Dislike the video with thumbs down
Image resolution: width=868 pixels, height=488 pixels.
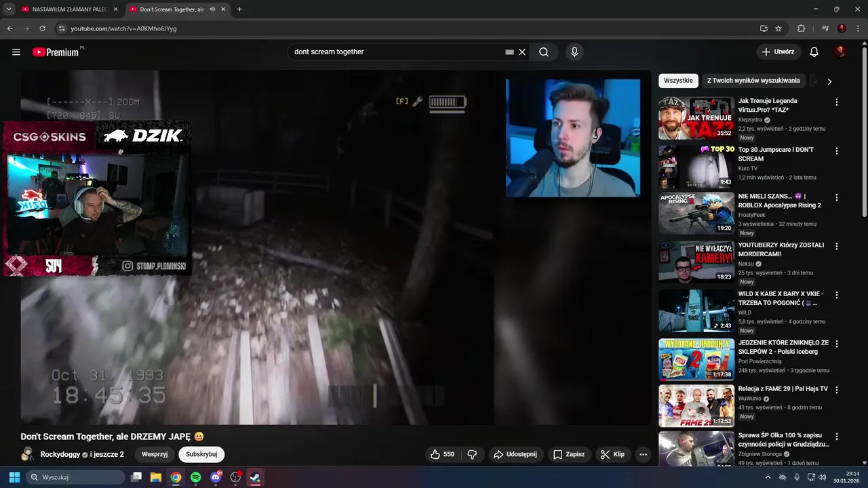click(473, 454)
